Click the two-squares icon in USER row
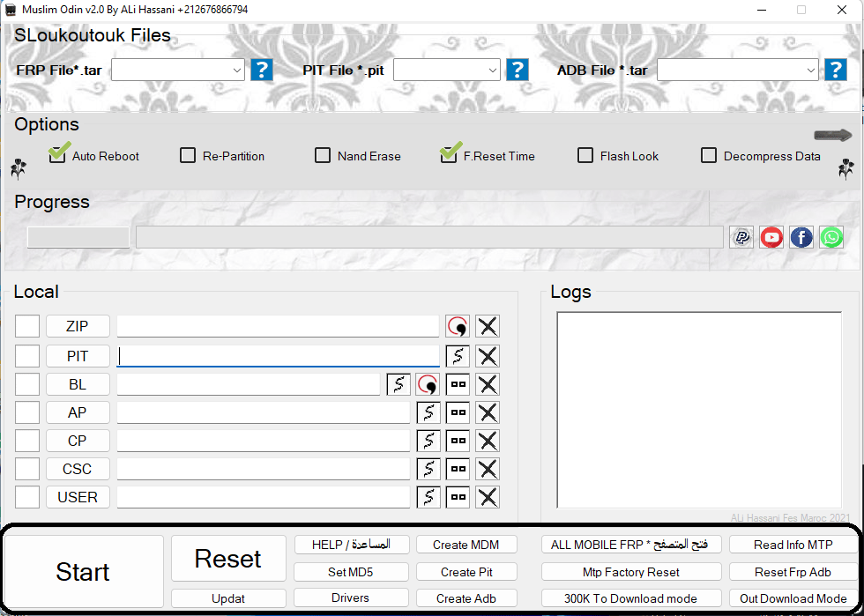 (458, 497)
